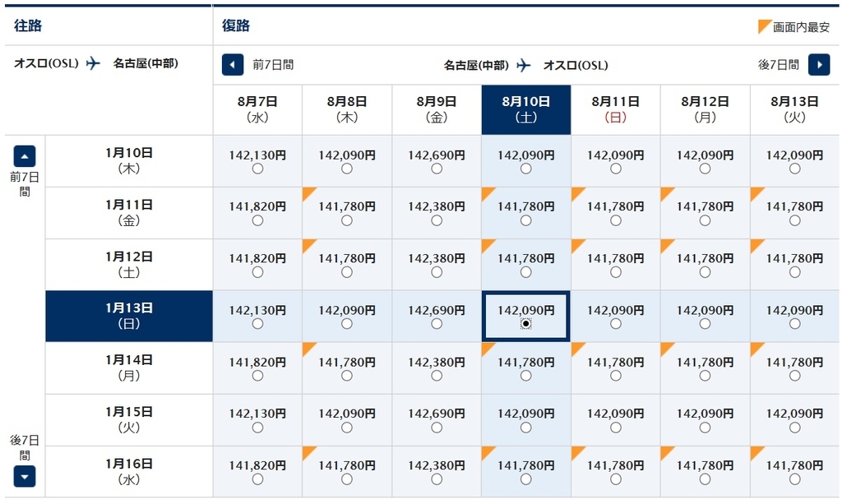Select Jan 16 outbound with Aug 9 return
The image size is (842, 504).
437,479
